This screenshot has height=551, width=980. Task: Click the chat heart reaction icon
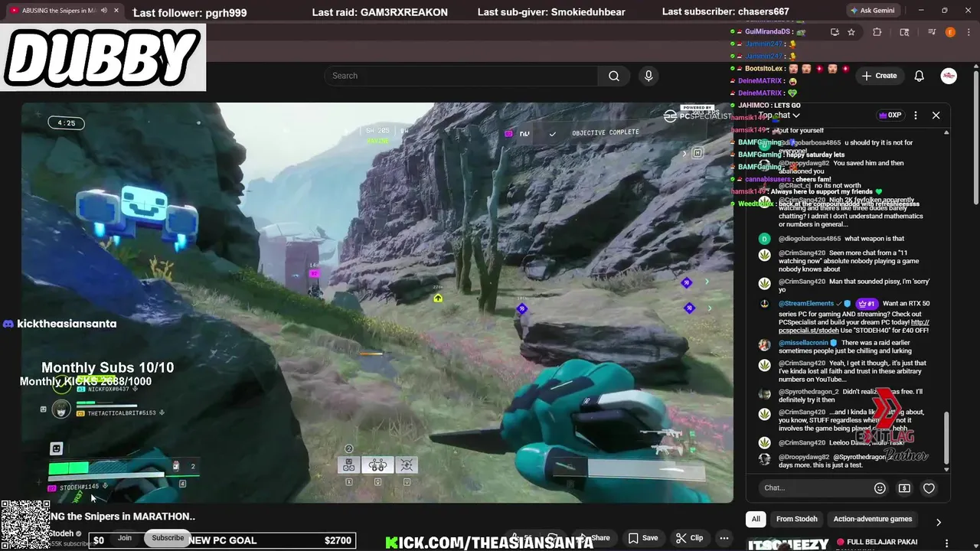(929, 487)
